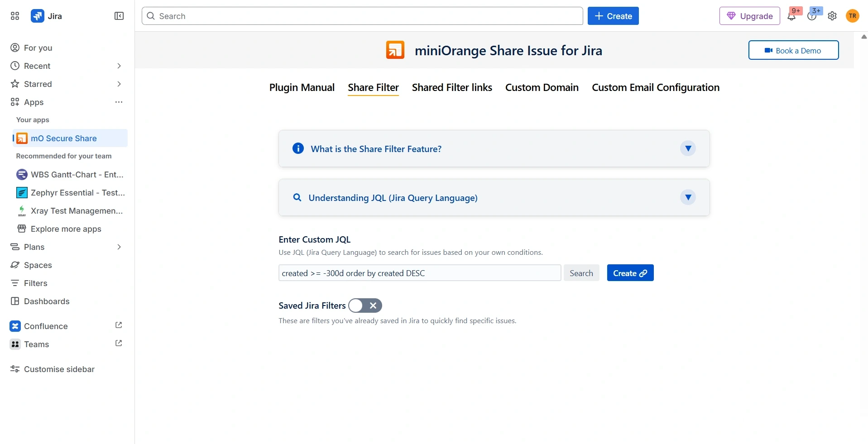
Task: Open the Customise sidebar option
Action: 68,369
